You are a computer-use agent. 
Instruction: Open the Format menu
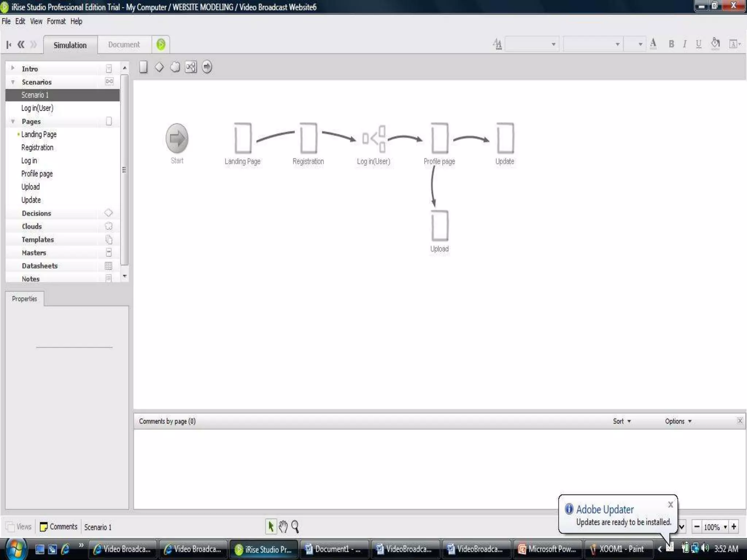tap(56, 21)
